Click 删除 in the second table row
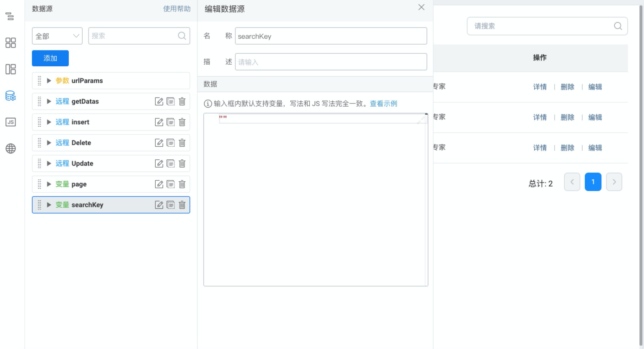The height and width of the screenshot is (349, 644). pyautogui.click(x=567, y=117)
